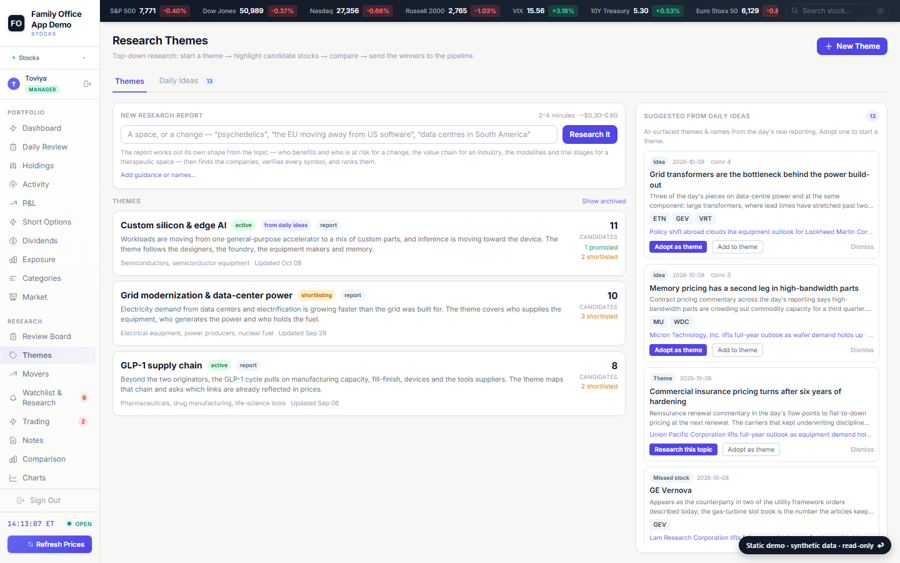Click from daily ideas tag
Viewport: 900px width, 563px height.
(286, 226)
